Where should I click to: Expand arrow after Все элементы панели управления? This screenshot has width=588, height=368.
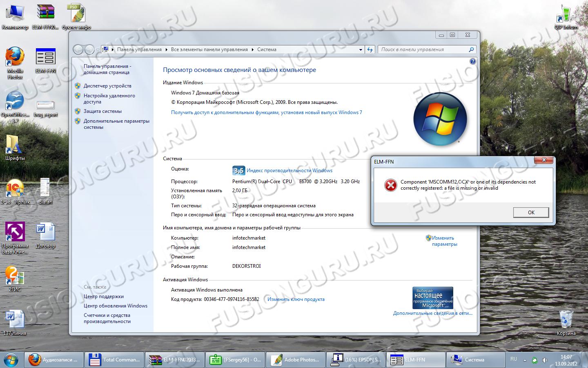(253, 49)
